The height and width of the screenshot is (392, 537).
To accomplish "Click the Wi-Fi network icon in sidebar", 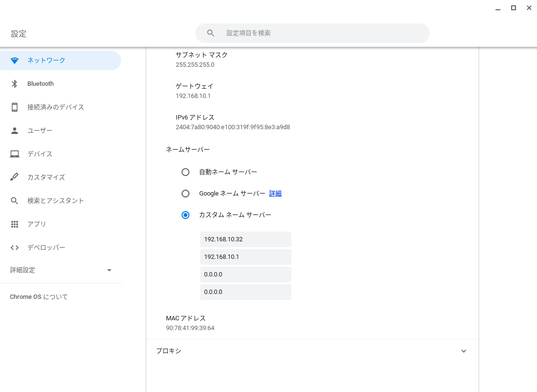I will [15, 60].
